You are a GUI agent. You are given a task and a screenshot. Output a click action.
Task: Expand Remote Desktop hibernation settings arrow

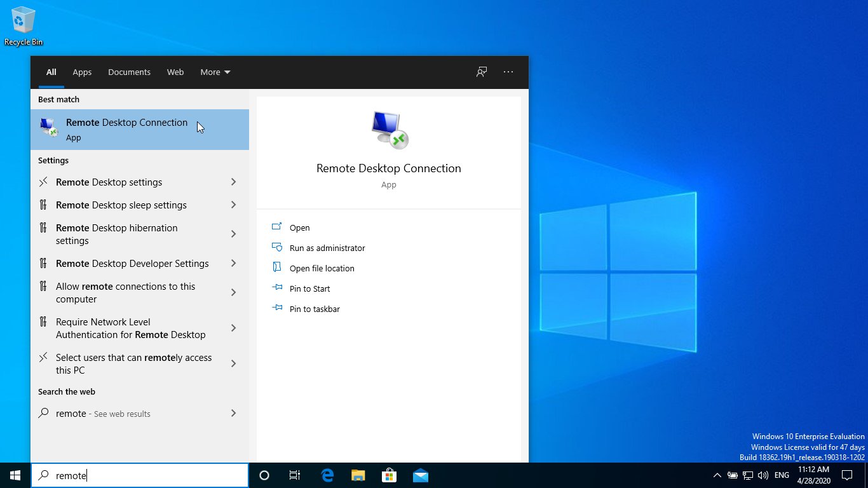pos(233,234)
